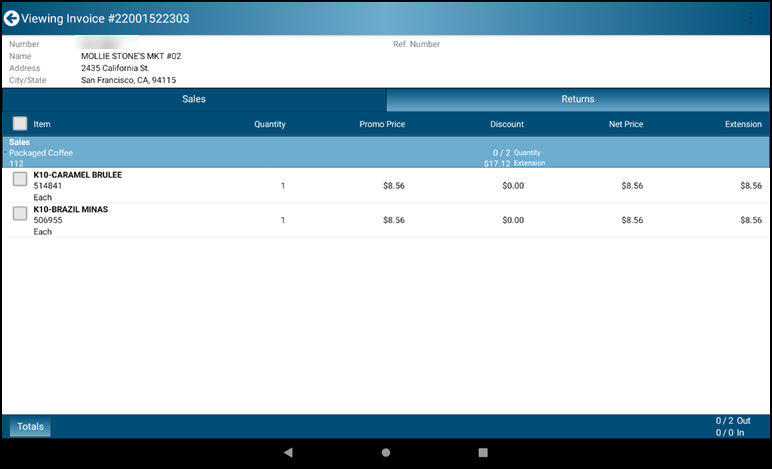This screenshot has height=469, width=772.
Task: Tap the Android home circle button
Action: click(x=386, y=452)
